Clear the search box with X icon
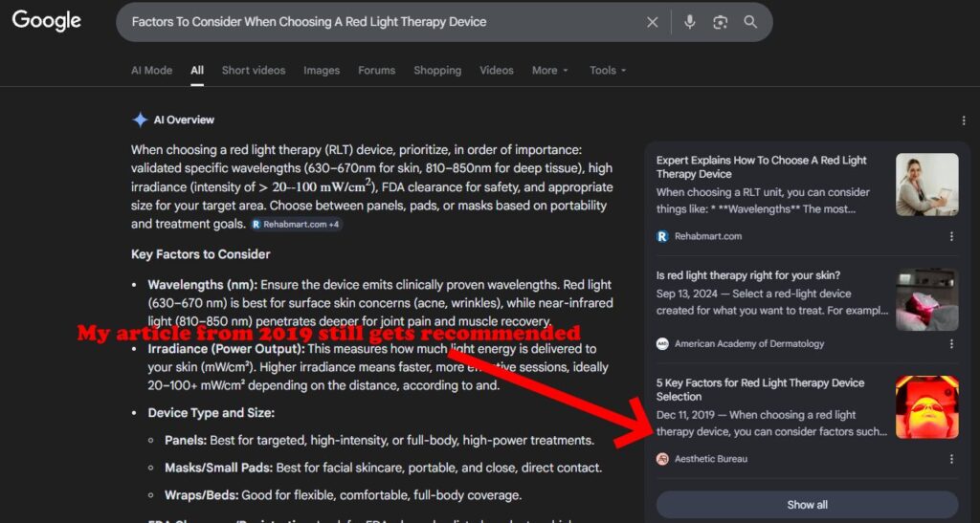 tap(652, 22)
